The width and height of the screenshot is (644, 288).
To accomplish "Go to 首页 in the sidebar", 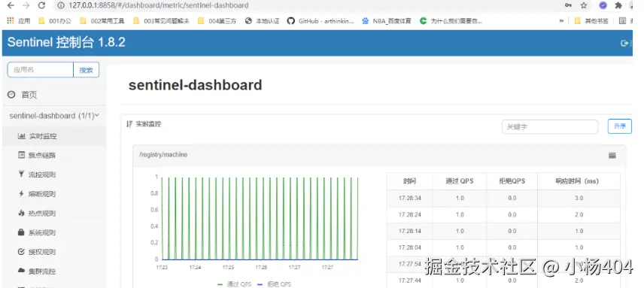I will click(x=23, y=95).
